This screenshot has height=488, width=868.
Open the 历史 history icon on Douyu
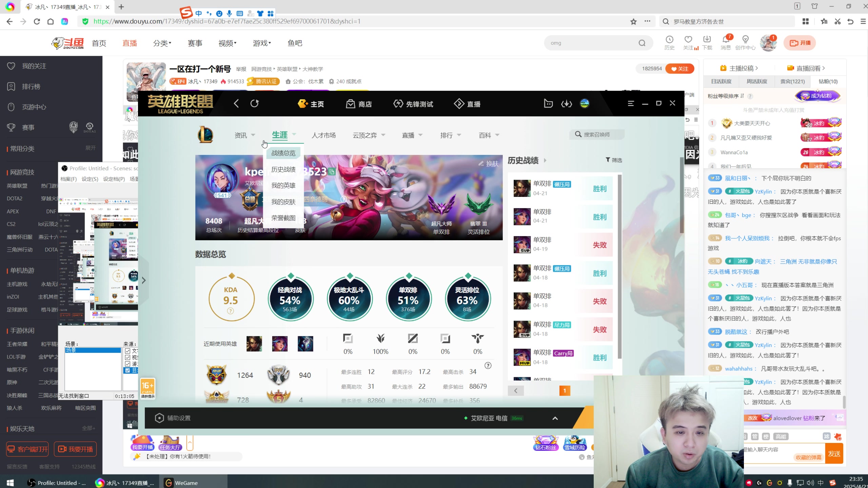pos(669,43)
